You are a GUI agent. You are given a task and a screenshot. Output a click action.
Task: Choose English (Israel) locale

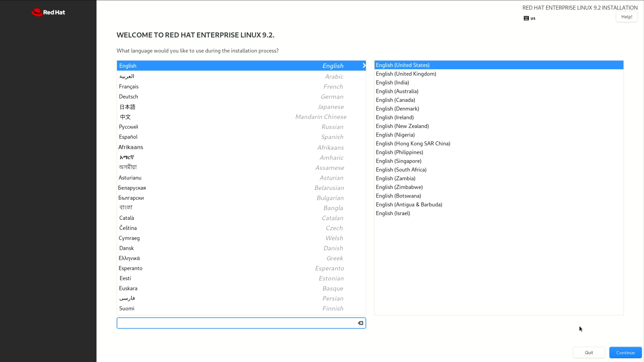pyautogui.click(x=499, y=213)
